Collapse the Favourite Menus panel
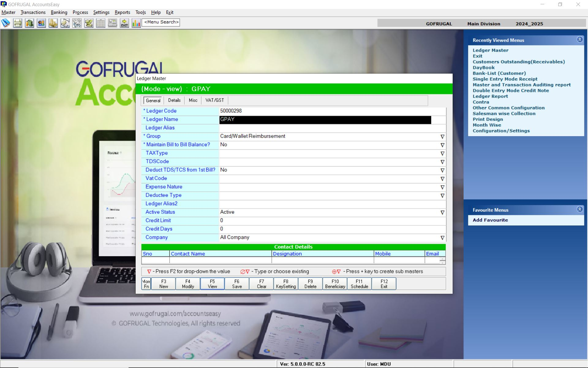588x368 pixels. pos(579,209)
